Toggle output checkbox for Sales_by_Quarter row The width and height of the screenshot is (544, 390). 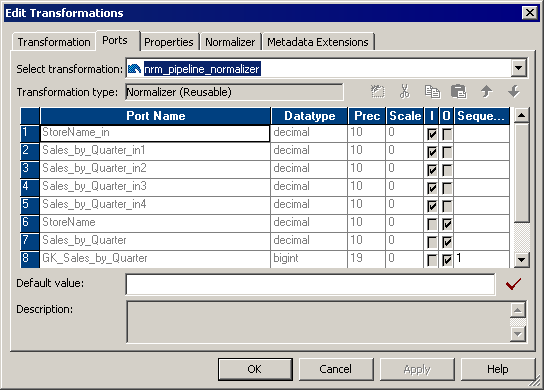tap(447, 242)
